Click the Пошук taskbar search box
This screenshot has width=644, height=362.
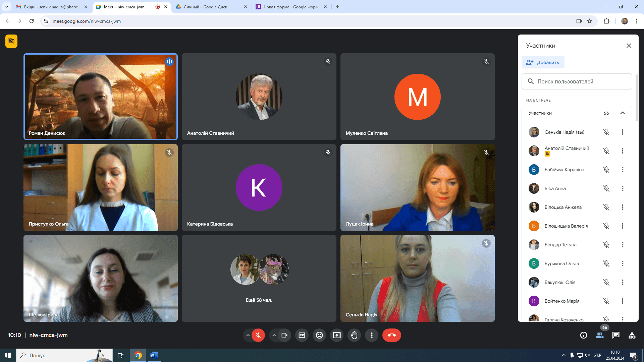pos(64,355)
